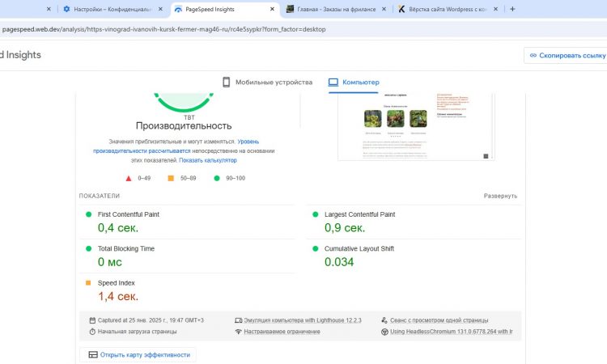Click the calendar icon beside Captured at

[92, 320]
